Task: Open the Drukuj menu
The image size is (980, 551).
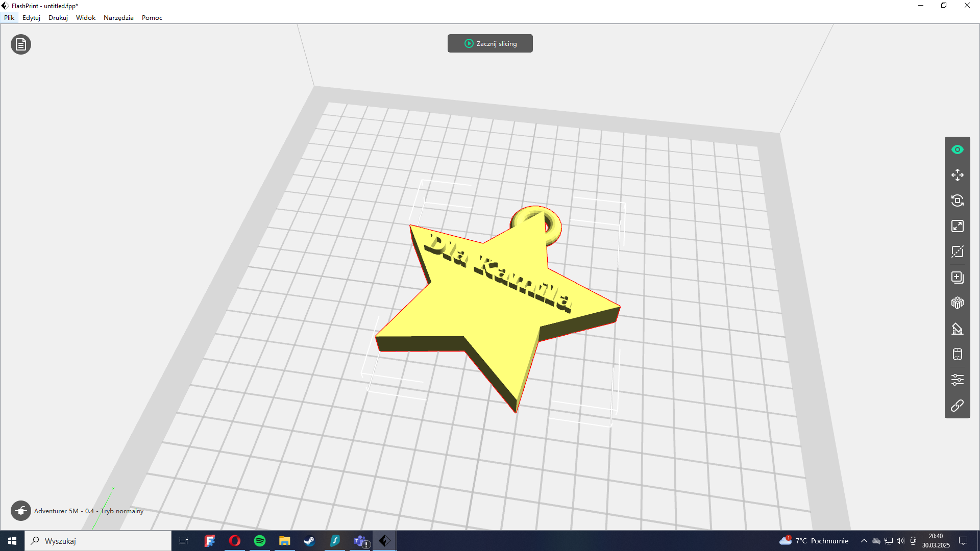Action: 58,17
